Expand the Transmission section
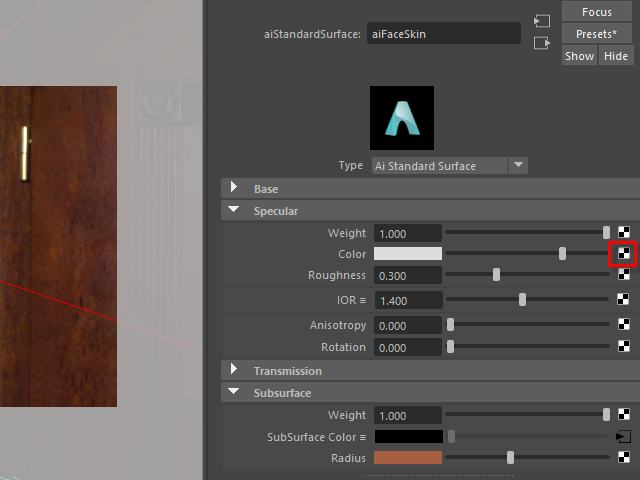This screenshot has height=480, width=640. [234, 371]
